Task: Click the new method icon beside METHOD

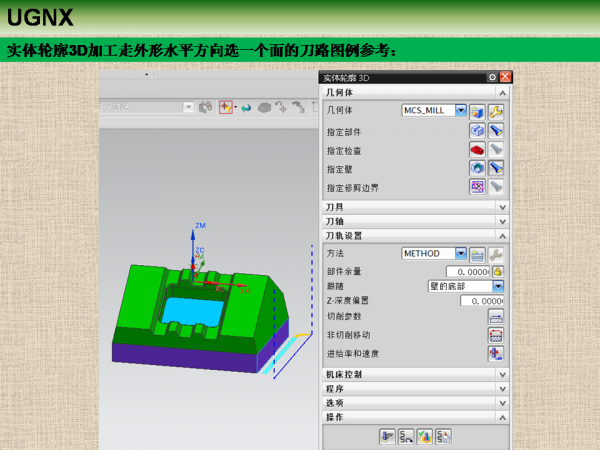Action: 477,255
